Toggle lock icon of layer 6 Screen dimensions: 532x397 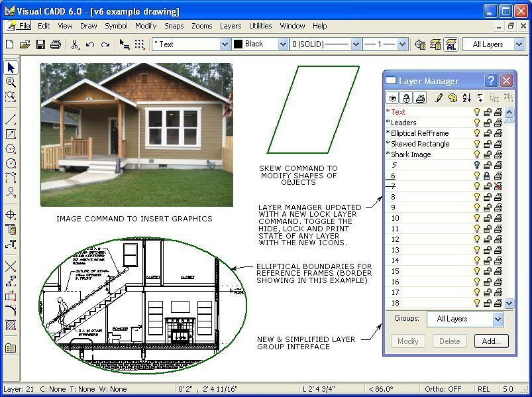[487, 176]
